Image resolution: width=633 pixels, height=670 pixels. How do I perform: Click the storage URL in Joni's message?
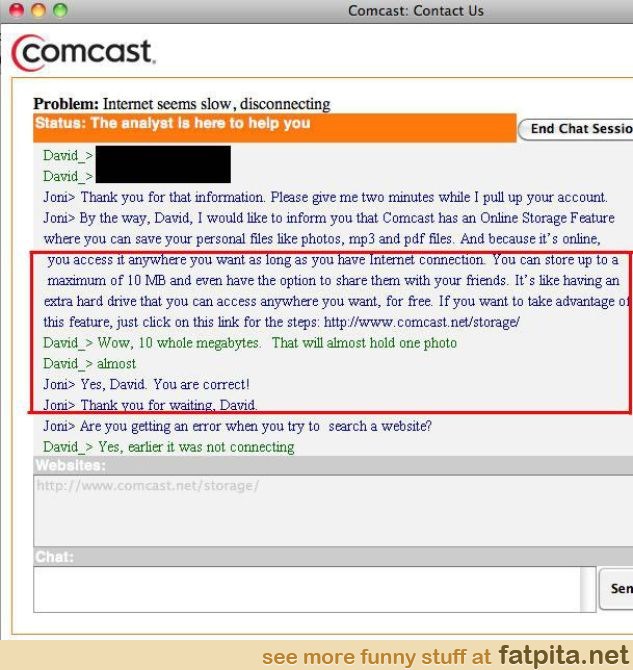pyautogui.click(x=422, y=322)
